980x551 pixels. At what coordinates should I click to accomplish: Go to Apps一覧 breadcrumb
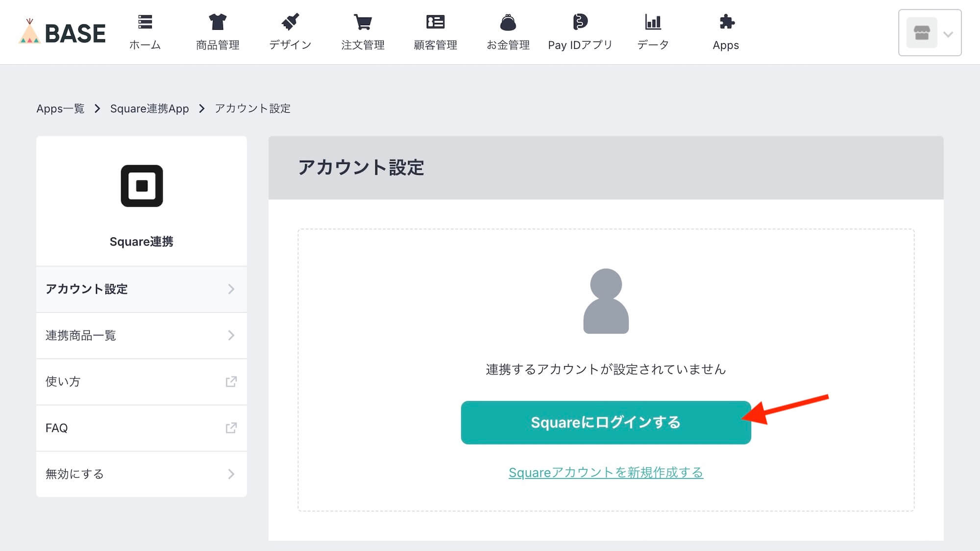[60, 108]
